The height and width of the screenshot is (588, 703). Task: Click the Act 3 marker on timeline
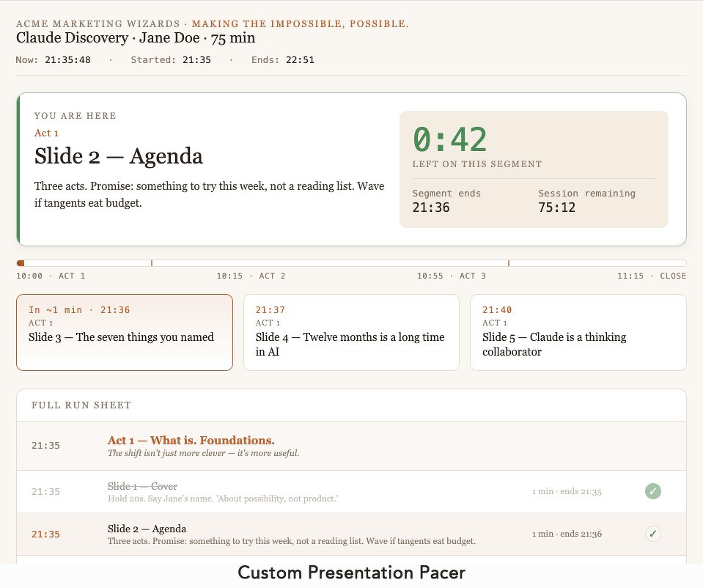coord(509,262)
